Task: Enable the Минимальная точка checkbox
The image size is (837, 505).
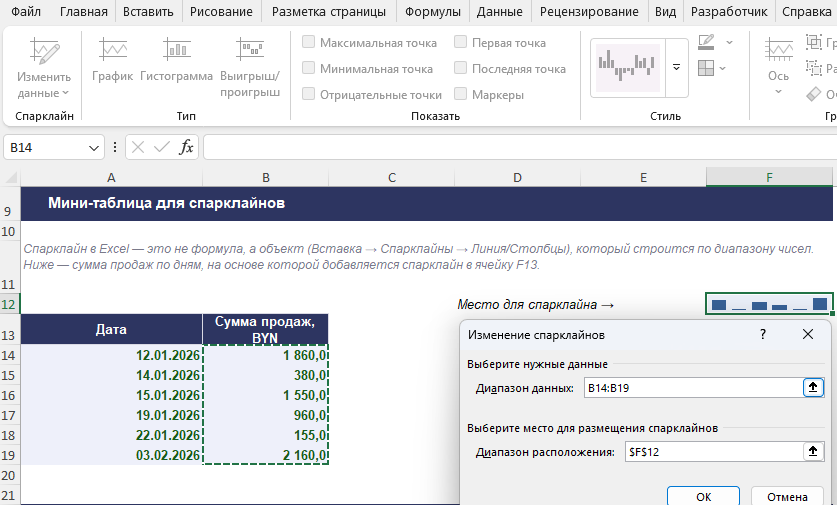Action: click(309, 68)
